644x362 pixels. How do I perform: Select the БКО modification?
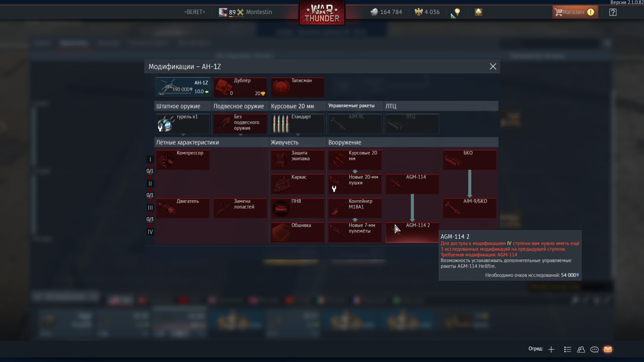tap(469, 160)
